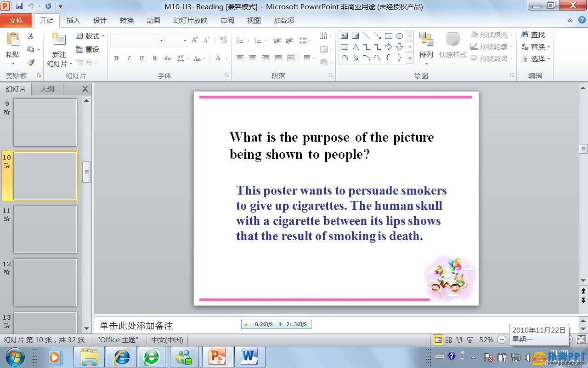Click the Windows Start button
The image size is (588, 368).
click(15, 357)
